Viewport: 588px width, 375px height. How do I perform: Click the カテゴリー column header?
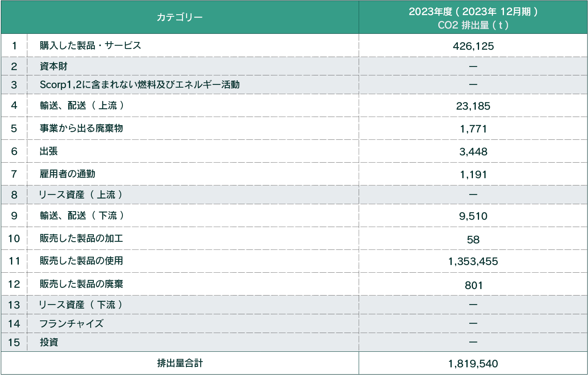(x=180, y=17)
